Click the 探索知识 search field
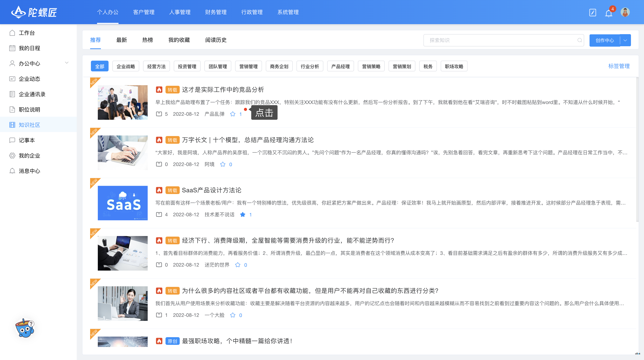Image resolution: width=644 pixels, height=360 pixels. pos(503,40)
